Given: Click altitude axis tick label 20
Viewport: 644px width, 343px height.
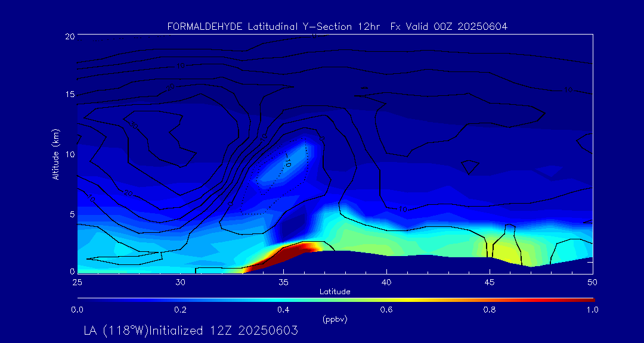Looking at the screenshot, I should tap(69, 36).
